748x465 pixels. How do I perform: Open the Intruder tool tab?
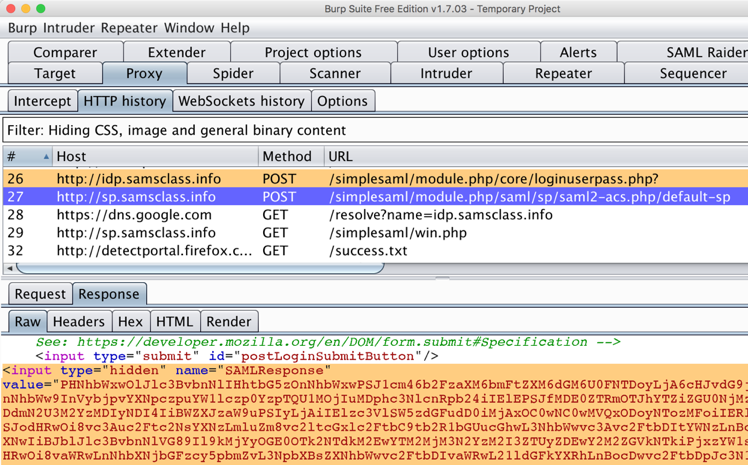pyautogui.click(x=446, y=73)
